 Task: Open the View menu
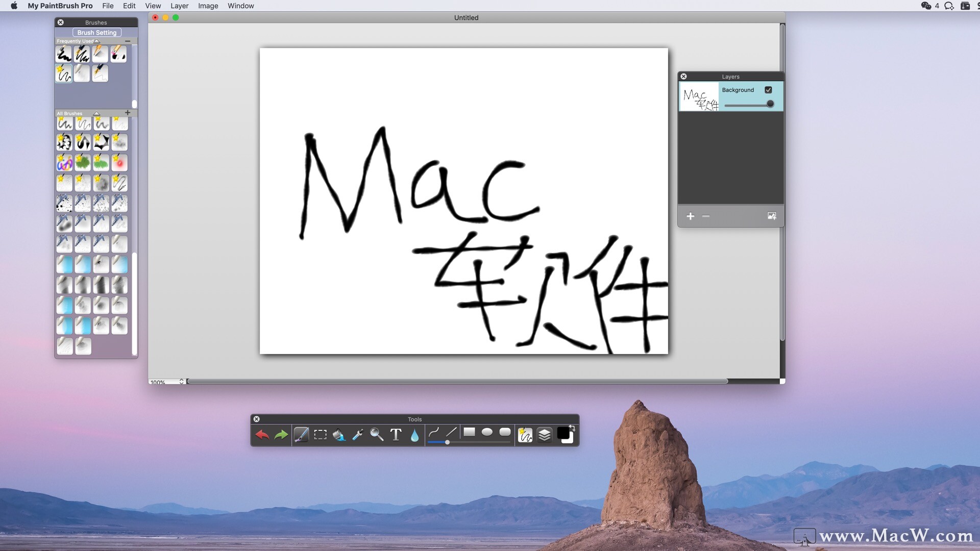pos(153,6)
